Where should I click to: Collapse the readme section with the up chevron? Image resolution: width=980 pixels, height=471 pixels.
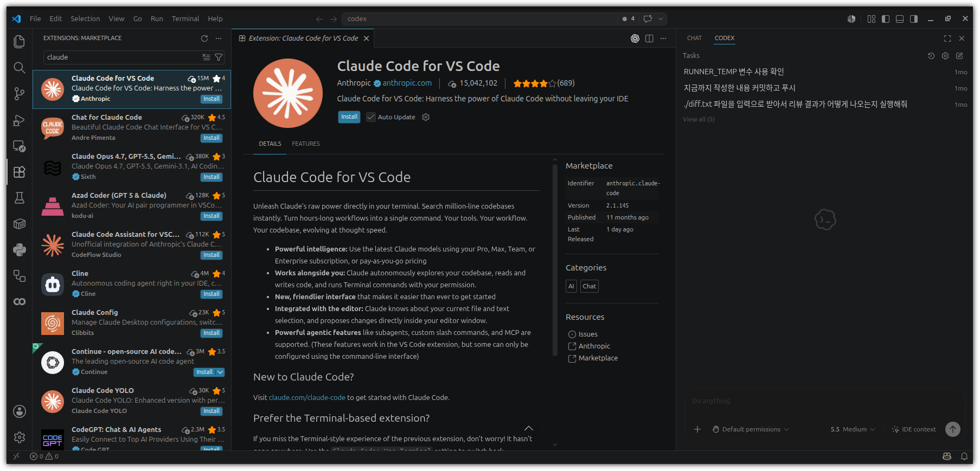529,428
